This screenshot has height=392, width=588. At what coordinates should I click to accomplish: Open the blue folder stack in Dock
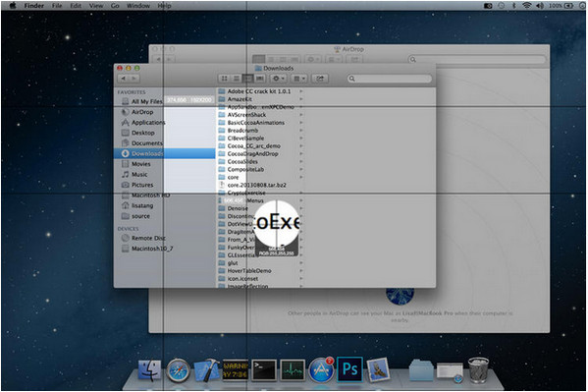[x=421, y=370]
